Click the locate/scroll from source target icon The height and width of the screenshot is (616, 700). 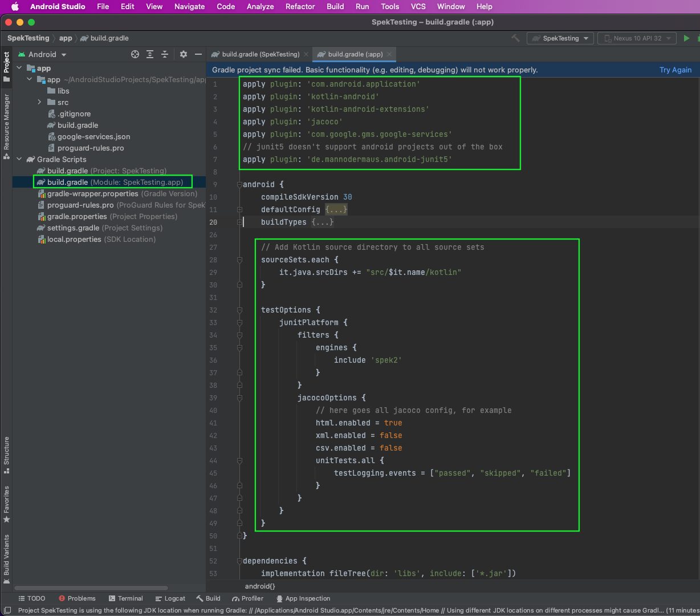(135, 54)
